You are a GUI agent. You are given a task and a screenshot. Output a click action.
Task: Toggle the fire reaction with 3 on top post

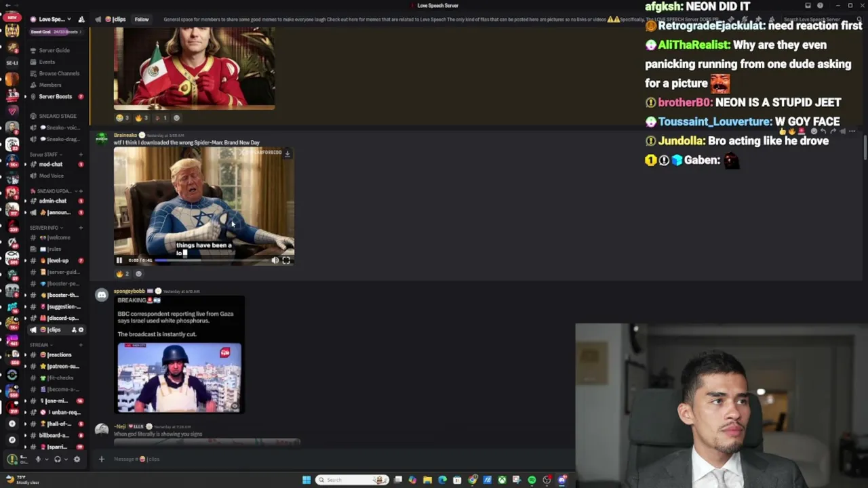(142, 118)
